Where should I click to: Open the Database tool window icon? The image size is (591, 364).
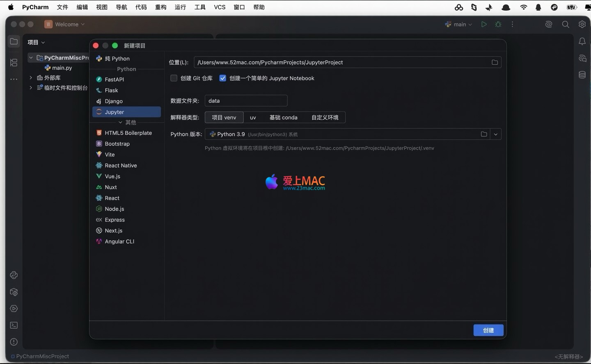[x=582, y=75]
